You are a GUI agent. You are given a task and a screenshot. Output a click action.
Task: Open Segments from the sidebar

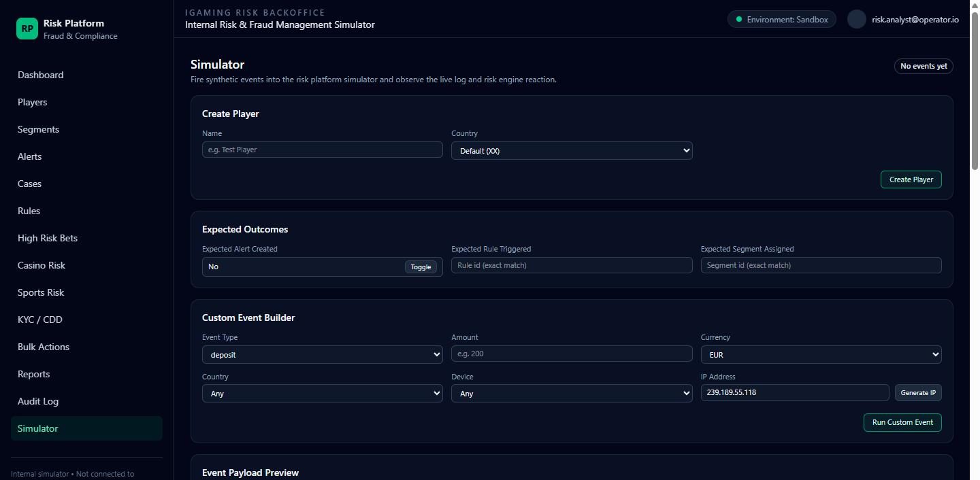pos(86,129)
